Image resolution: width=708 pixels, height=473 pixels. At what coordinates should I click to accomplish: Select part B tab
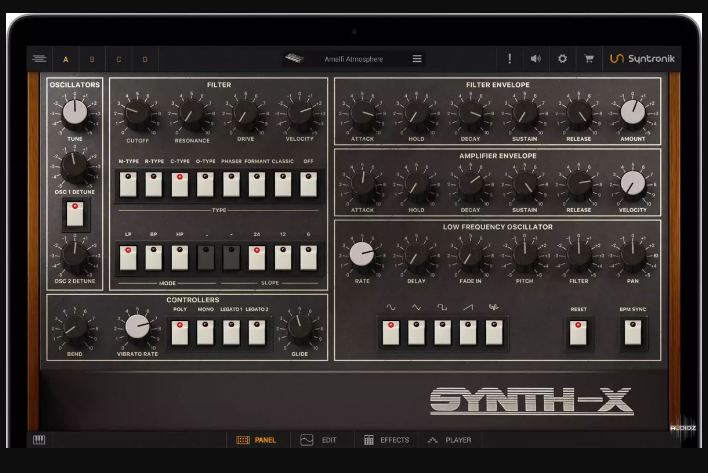pyautogui.click(x=92, y=59)
